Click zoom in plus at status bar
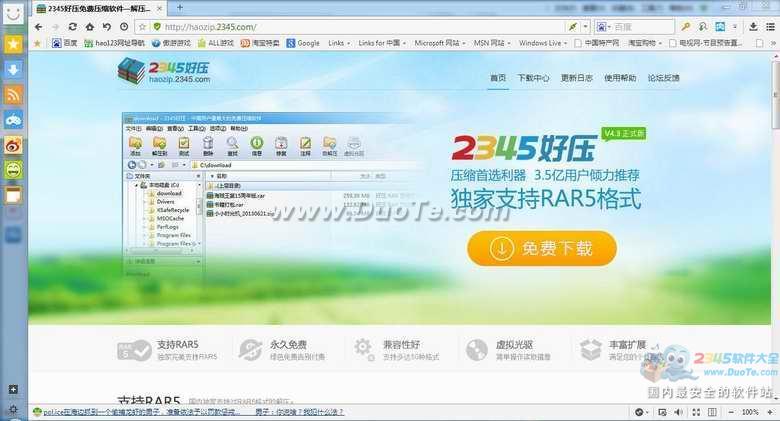 (x=770, y=412)
